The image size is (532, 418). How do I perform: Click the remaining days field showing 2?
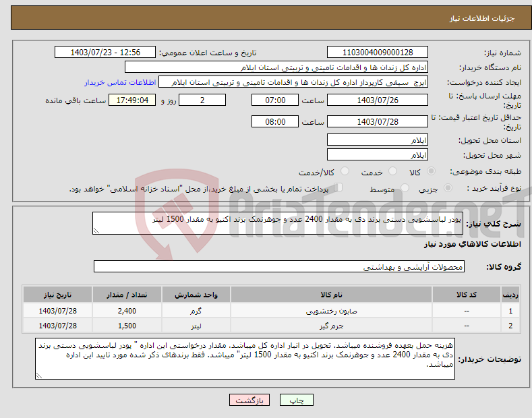click(x=202, y=100)
